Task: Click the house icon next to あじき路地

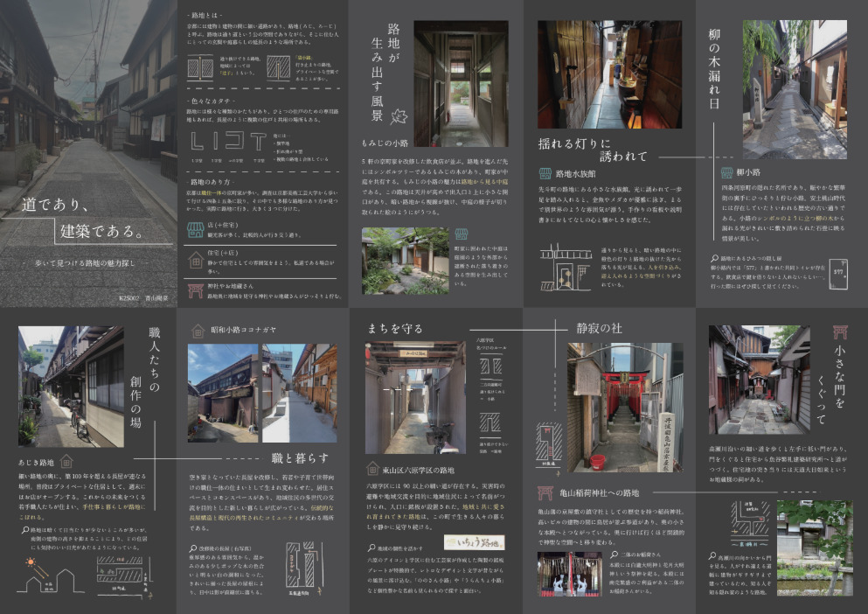Action: coord(66,461)
